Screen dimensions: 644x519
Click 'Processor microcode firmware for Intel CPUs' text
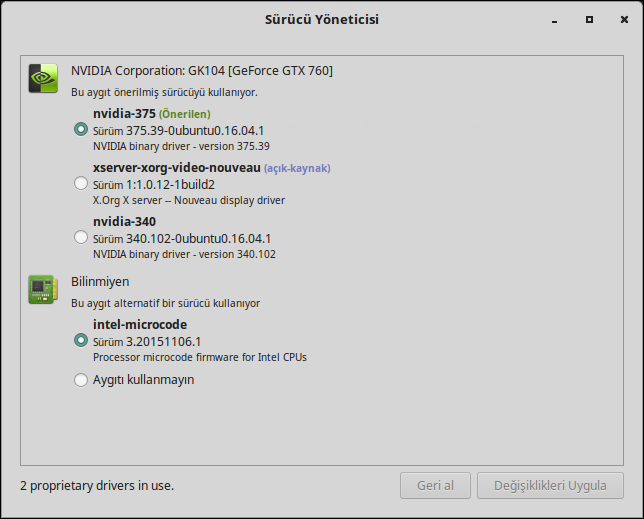tap(200, 358)
